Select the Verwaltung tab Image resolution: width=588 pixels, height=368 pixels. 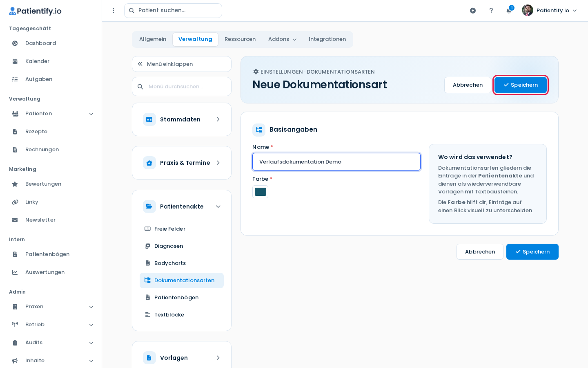[x=195, y=39]
